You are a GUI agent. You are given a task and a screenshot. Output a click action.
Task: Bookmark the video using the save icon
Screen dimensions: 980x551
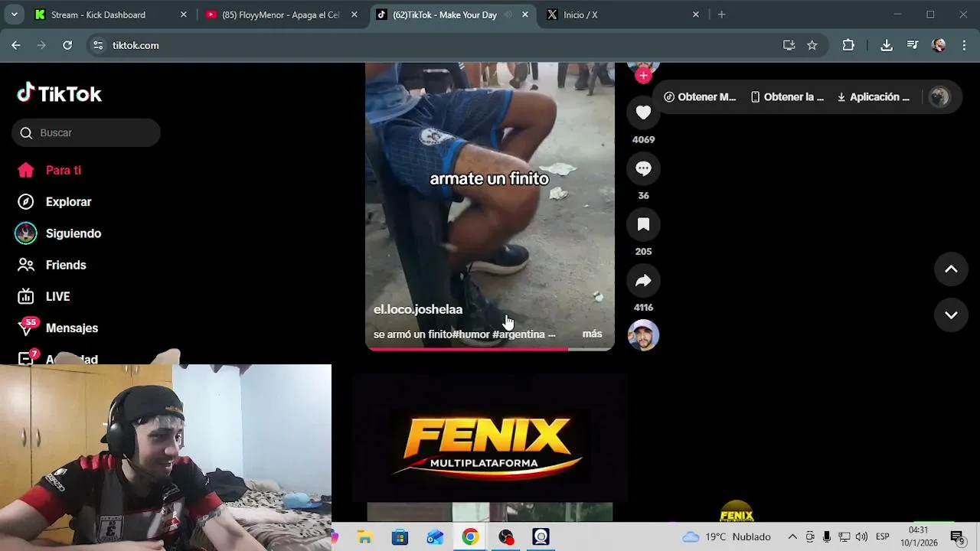coord(643,224)
